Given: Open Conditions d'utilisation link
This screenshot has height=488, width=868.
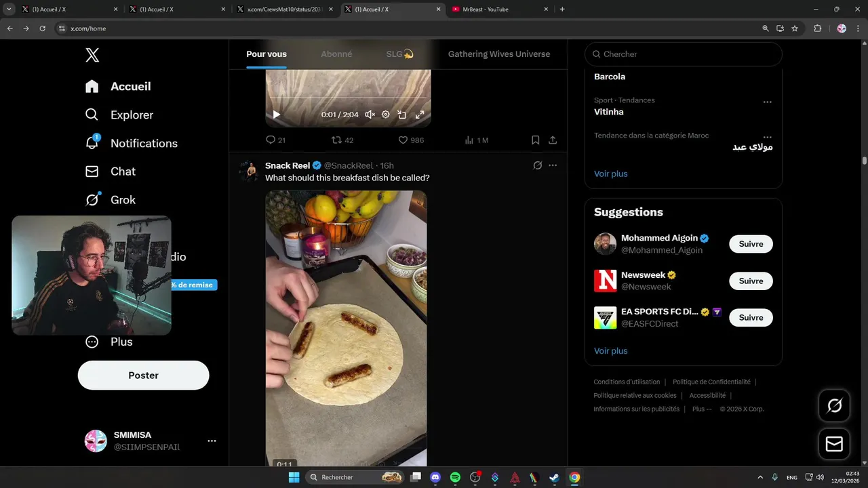Looking at the screenshot, I should 627,382.
